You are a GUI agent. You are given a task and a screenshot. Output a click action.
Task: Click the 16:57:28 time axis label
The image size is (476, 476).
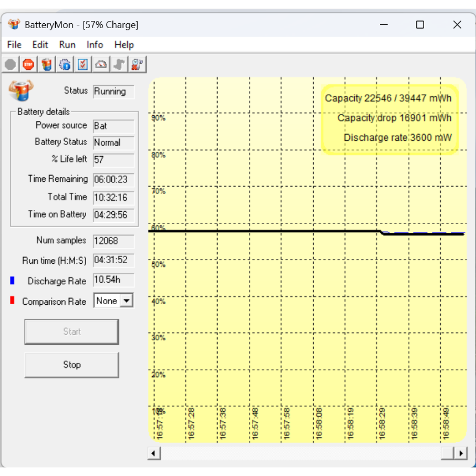click(x=191, y=424)
